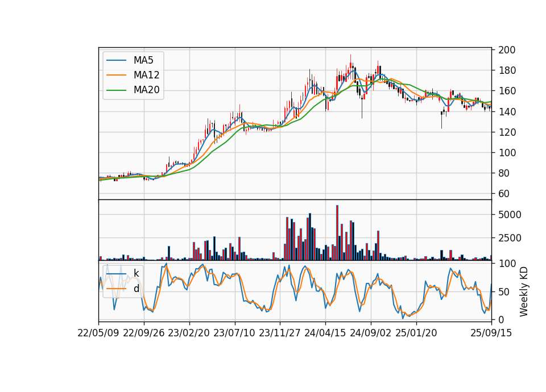The height and width of the screenshot is (392, 546).
Task: Click the 23/11/27 date tick label
Action: coord(280,333)
